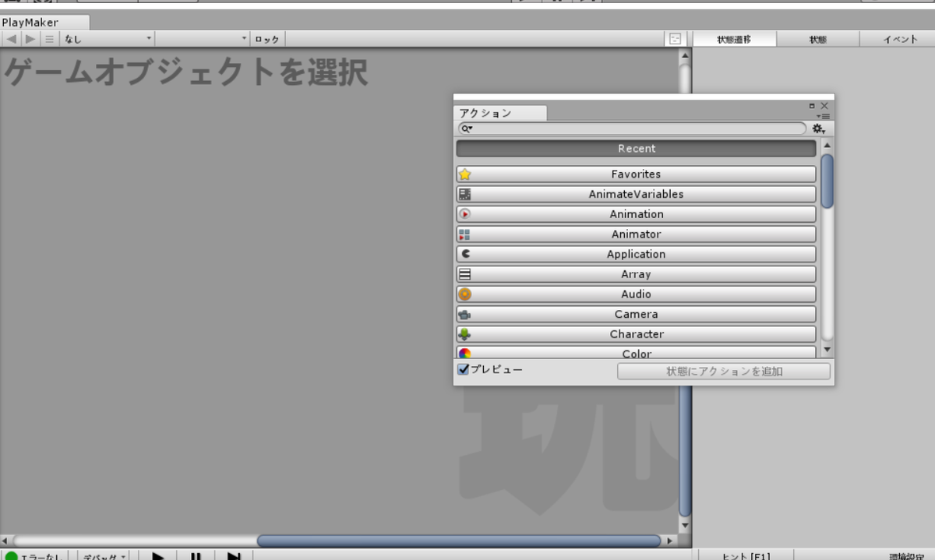
Task: Click the action list scroll down arrow
Action: 827,350
